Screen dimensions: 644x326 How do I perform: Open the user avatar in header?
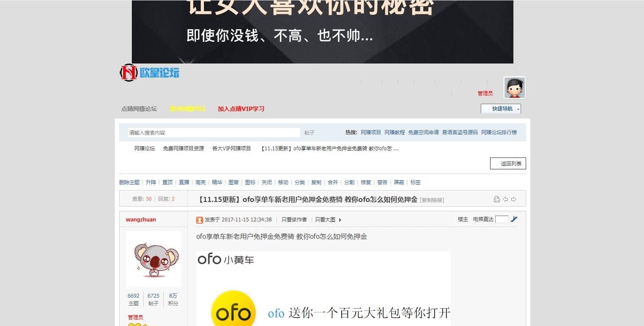[x=514, y=88]
